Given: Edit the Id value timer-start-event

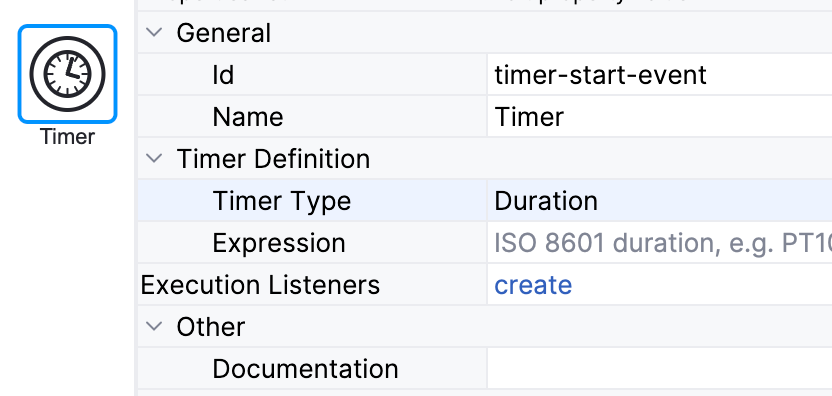Looking at the screenshot, I should pyautogui.click(x=660, y=75).
